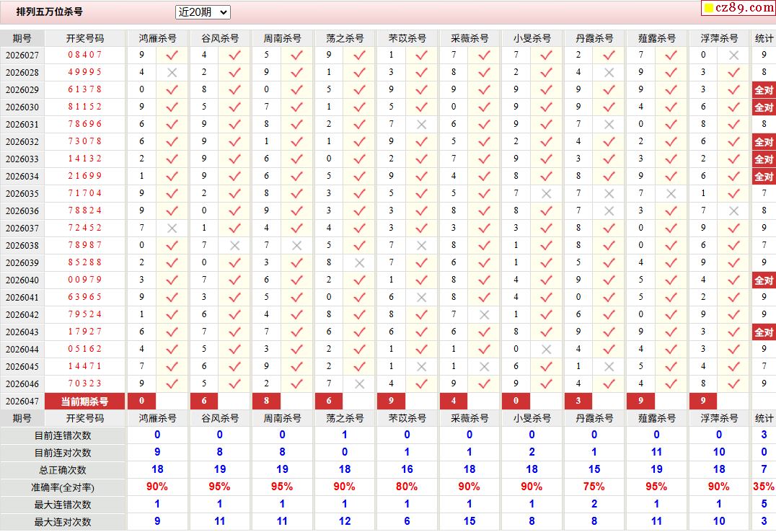This screenshot has height=532, width=776.
Task: Click the red checkmark for 谷风杀号 in row 2026030
Action: coord(234,107)
